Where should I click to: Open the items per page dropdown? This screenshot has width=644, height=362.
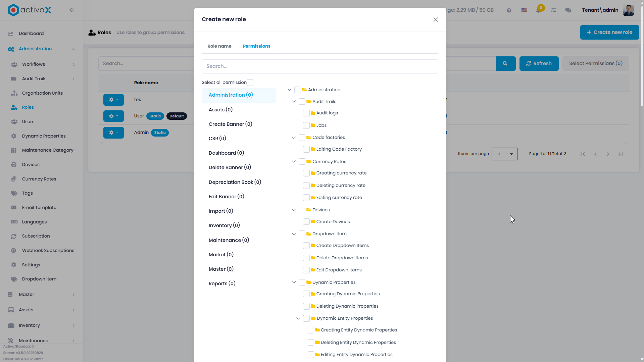(504, 154)
